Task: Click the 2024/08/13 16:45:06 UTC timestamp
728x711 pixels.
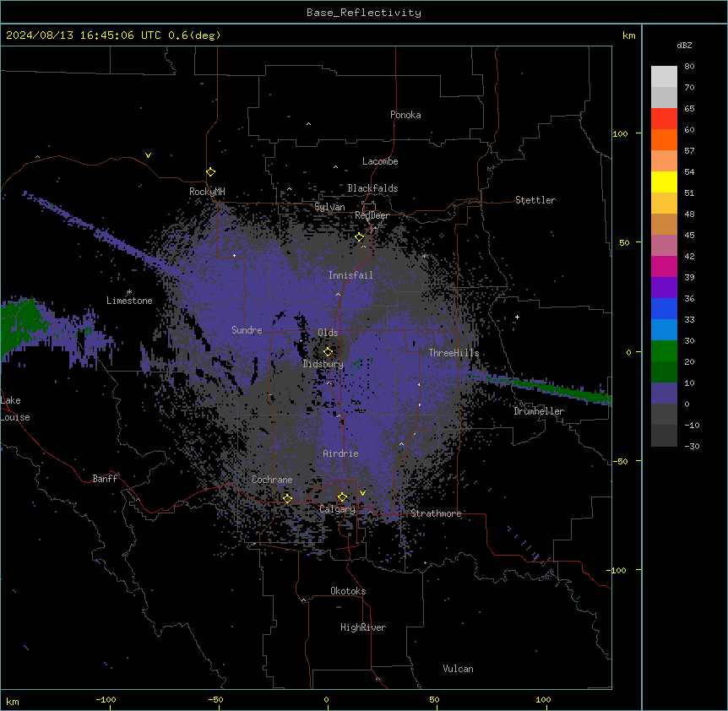Action: [x=113, y=35]
